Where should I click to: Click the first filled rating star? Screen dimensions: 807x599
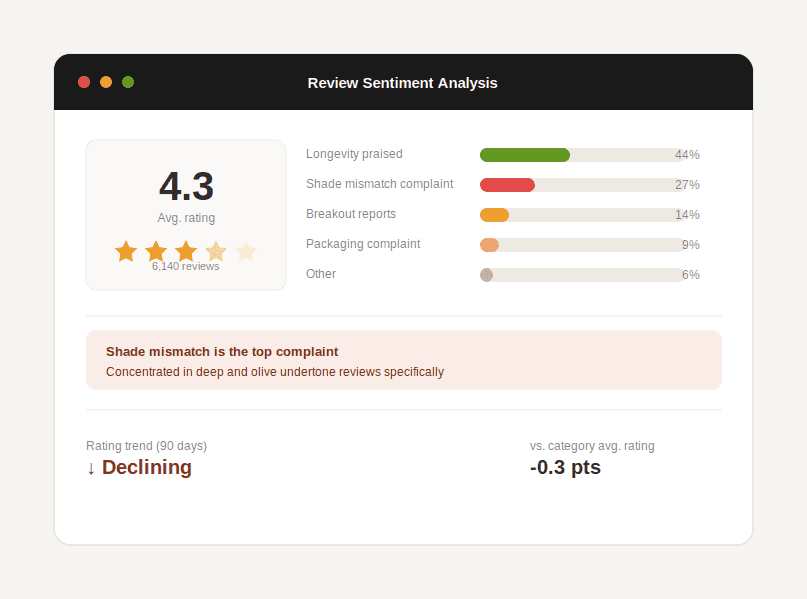126,252
